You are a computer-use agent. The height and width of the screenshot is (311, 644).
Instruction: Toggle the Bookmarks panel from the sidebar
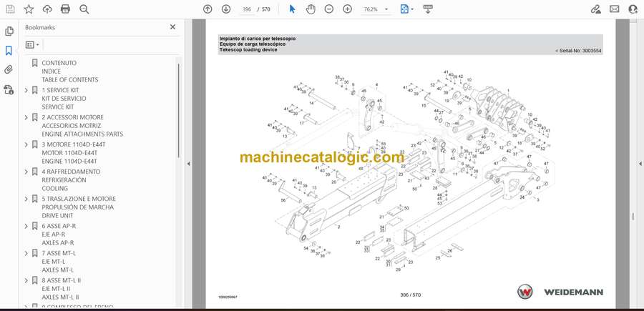point(9,51)
